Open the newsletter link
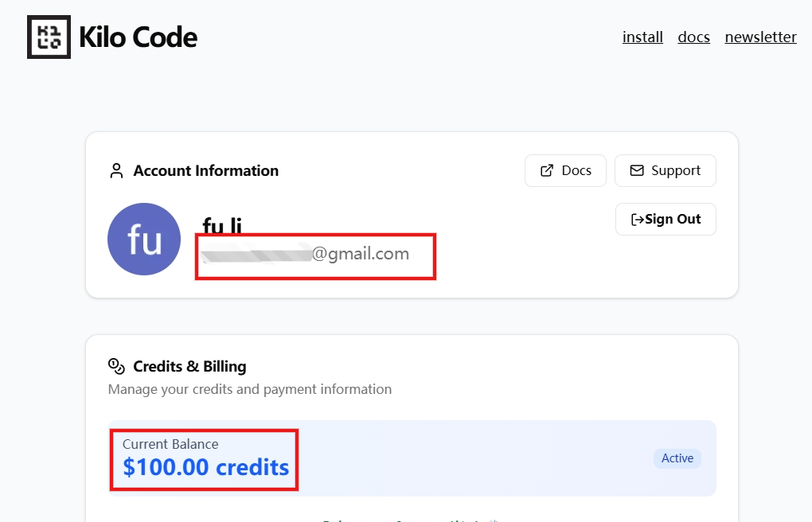 [x=760, y=37]
